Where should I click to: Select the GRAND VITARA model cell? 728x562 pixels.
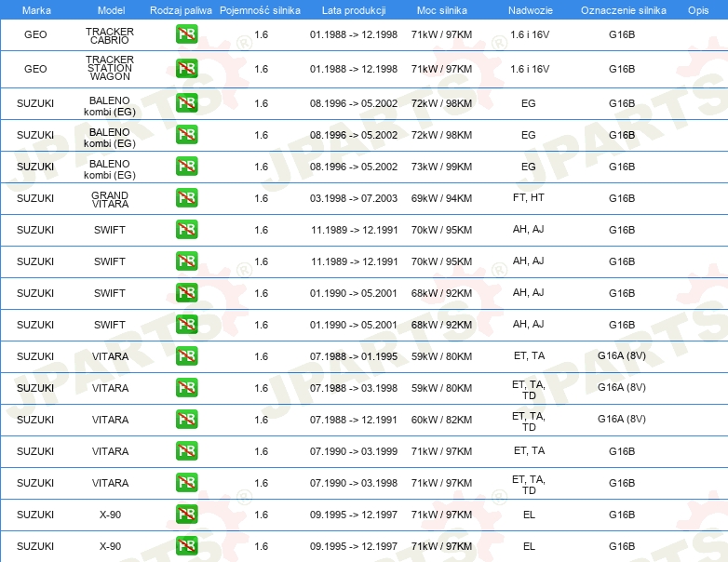(110, 199)
